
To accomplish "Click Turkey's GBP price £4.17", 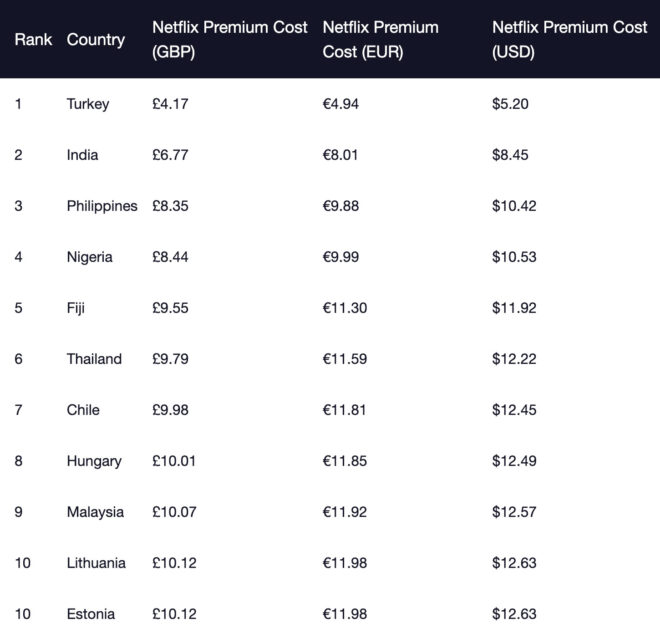I will pyautogui.click(x=171, y=104).
